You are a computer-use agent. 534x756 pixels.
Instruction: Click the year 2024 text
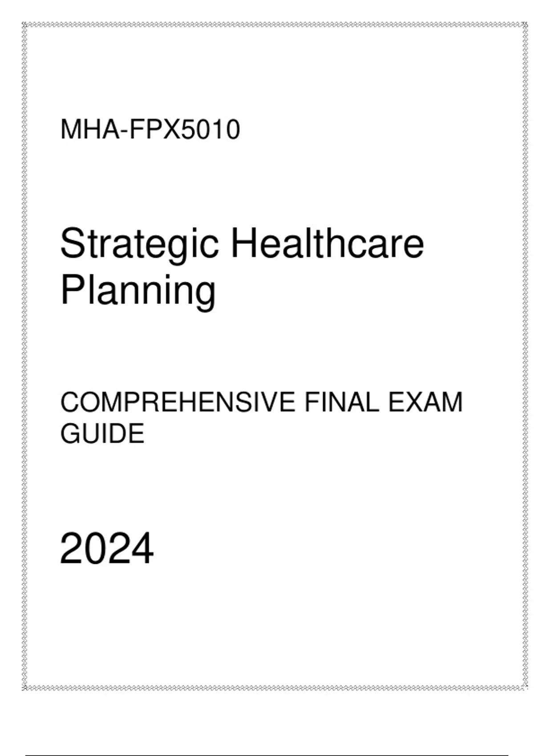pyautogui.click(x=107, y=549)
